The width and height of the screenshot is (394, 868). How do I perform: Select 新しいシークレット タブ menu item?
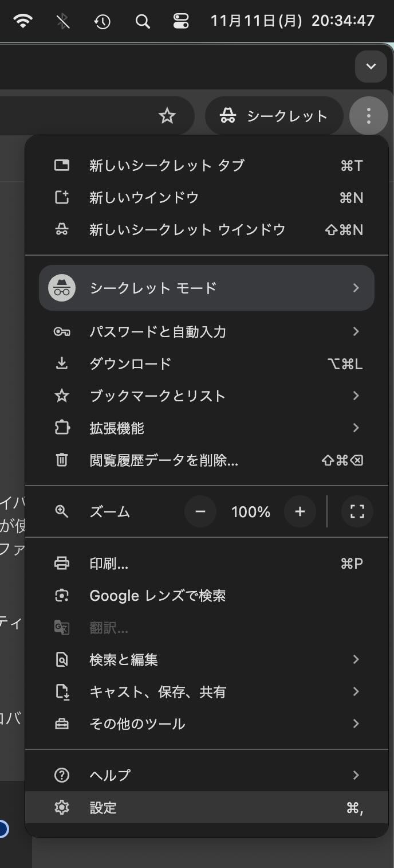167,166
